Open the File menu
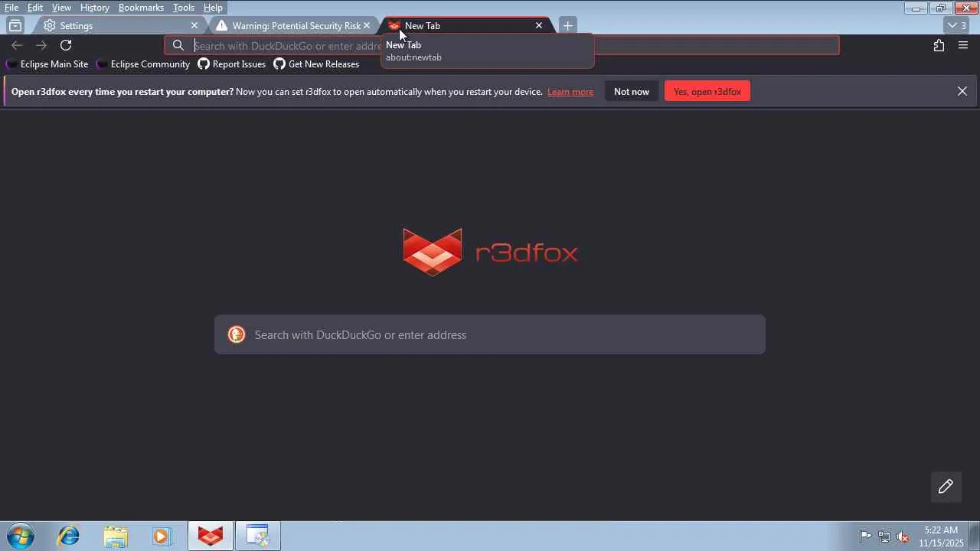Image resolution: width=980 pixels, height=551 pixels. click(x=11, y=8)
